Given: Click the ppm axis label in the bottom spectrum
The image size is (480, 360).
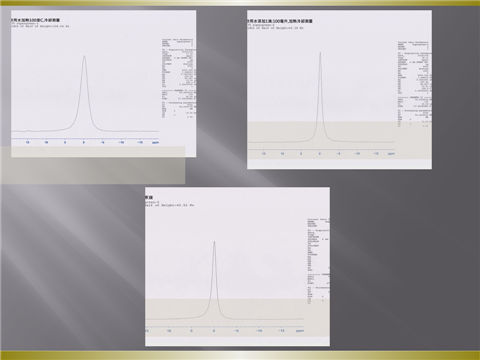Looking at the screenshot, I should pos(300,331).
